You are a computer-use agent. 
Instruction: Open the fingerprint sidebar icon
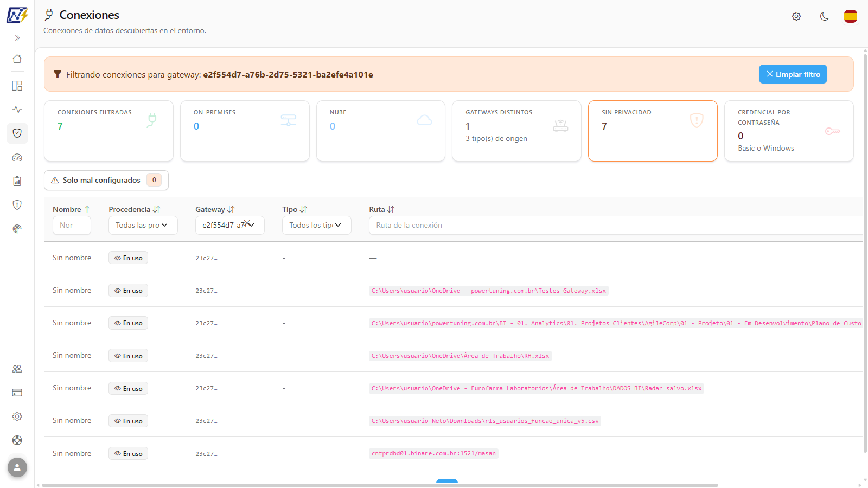17,229
